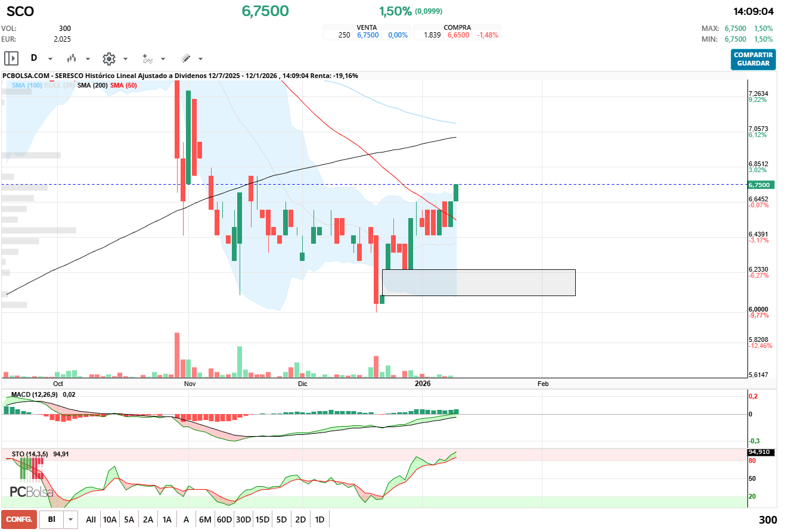Select the 6M time range

[205, 519]
